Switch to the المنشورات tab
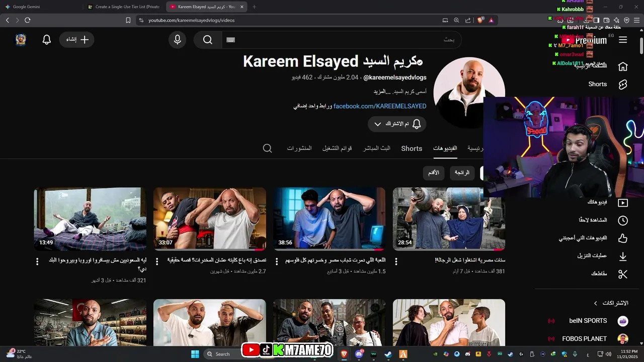 (x=299, y=148)
